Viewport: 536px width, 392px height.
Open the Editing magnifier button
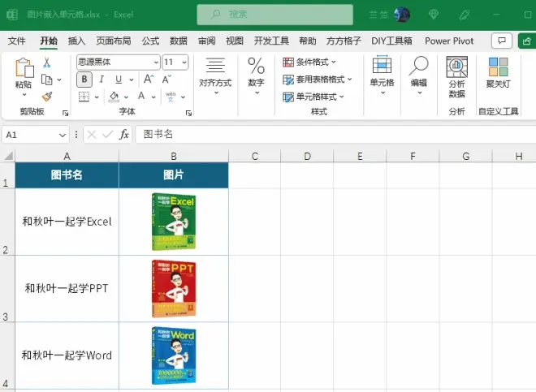pos(419,75)
